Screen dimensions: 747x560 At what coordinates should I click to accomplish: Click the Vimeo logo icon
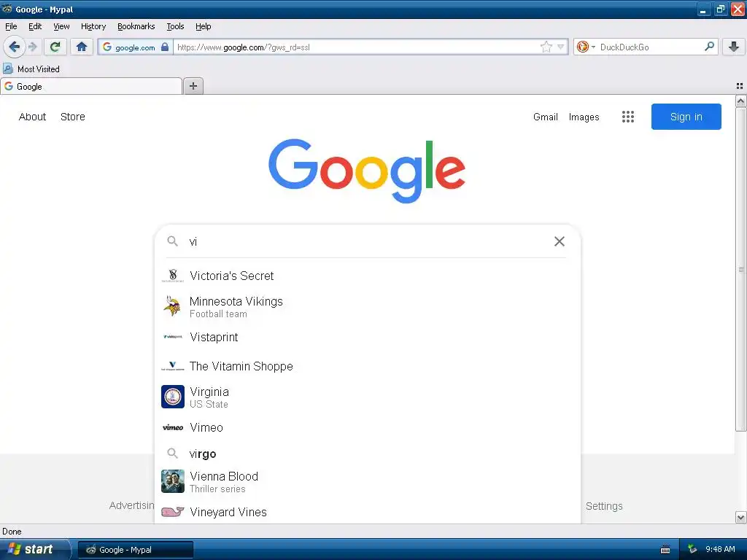point(172,427)
